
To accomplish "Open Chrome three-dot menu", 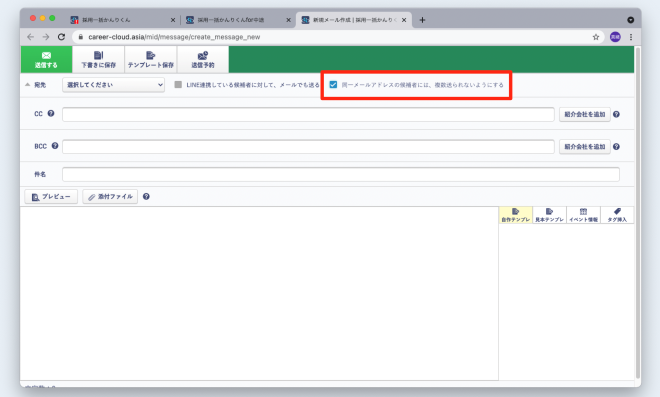I will pyautogui.click(x=631, y=37).
